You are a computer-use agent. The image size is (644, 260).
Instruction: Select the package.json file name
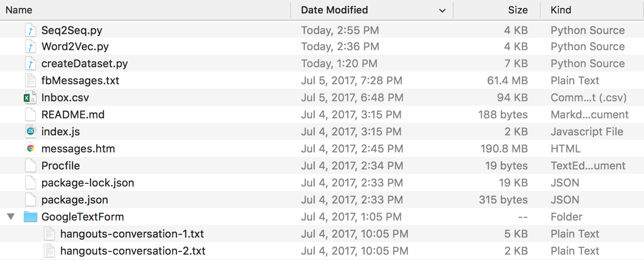(75, 200)
